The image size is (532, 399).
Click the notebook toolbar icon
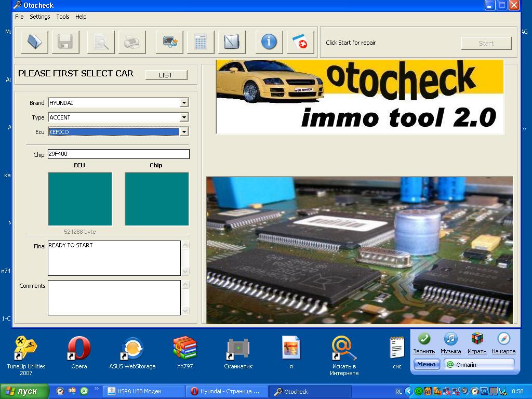click(232, 42)
